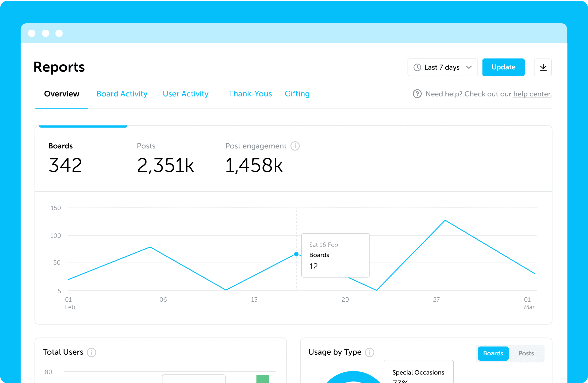Screen dimensions: 588x383
Task: Click the download report icon
Action: coord(543,67)
